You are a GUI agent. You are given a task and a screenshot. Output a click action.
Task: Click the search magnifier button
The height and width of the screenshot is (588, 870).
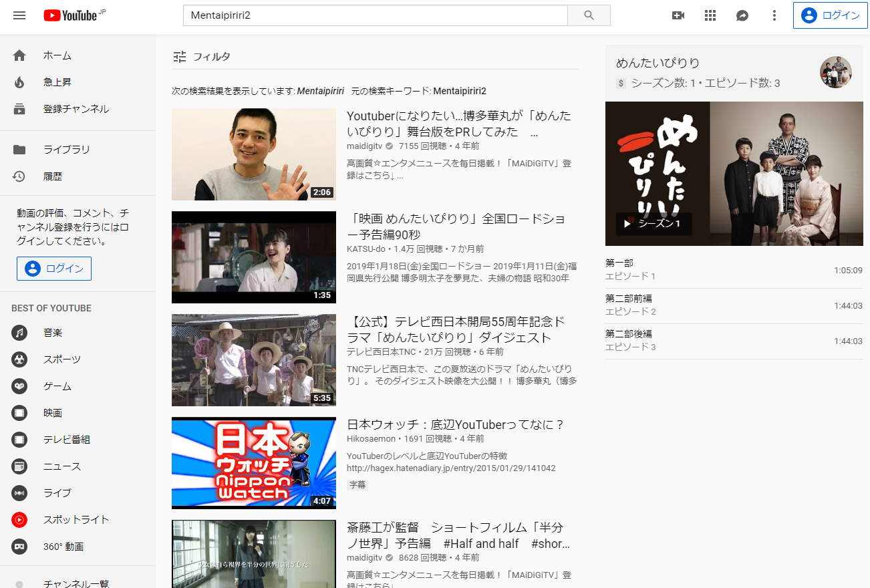[x=589, y=15]
